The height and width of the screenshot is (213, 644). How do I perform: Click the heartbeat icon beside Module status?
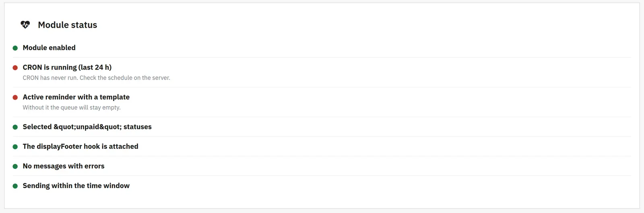(25, 25)
